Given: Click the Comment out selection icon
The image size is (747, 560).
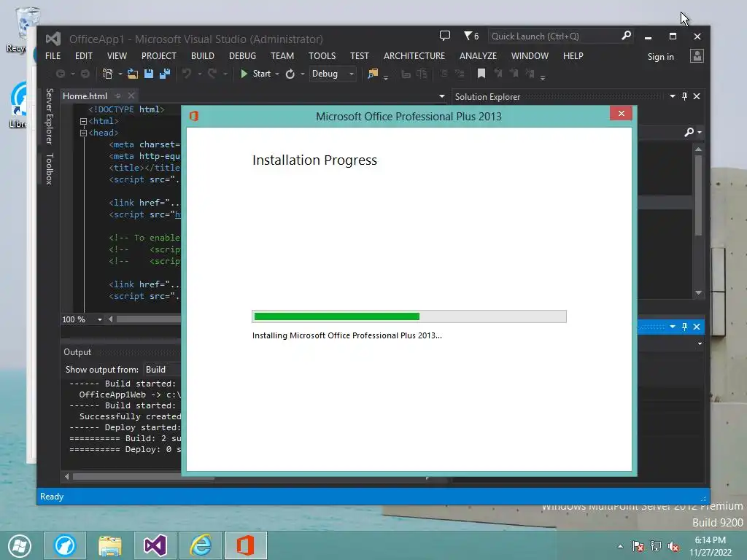Looking at the screenshot, I should (x=443, y=74).
